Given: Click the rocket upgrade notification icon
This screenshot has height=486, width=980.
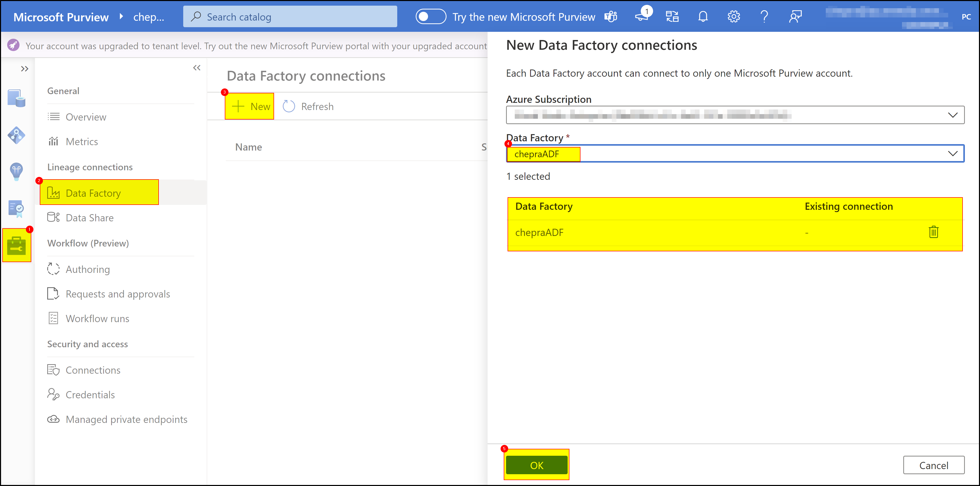Looking at the screenshot, I should (13, 45).
